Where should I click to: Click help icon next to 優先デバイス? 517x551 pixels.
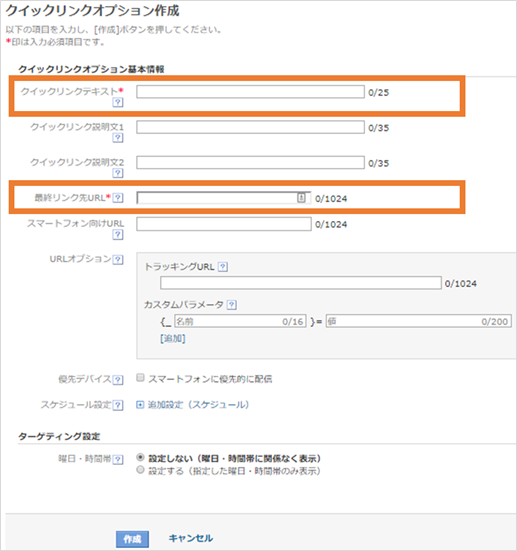tap(118, 380)
